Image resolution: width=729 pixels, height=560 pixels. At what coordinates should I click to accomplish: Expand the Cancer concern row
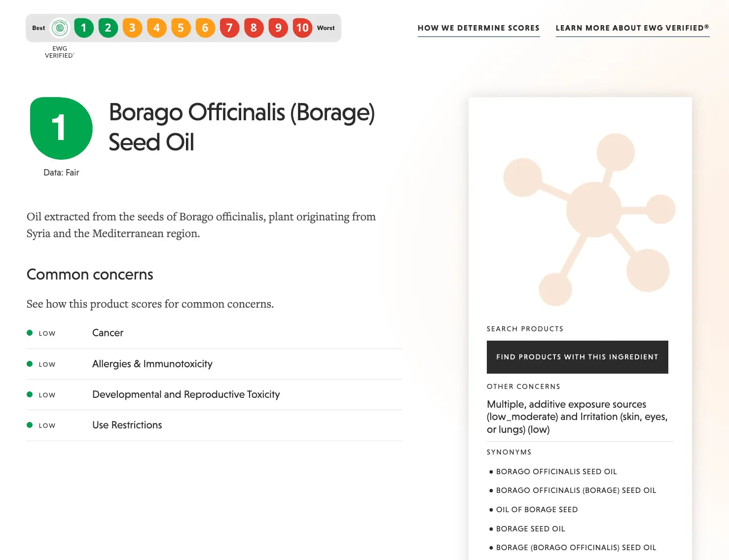point(215,333)
